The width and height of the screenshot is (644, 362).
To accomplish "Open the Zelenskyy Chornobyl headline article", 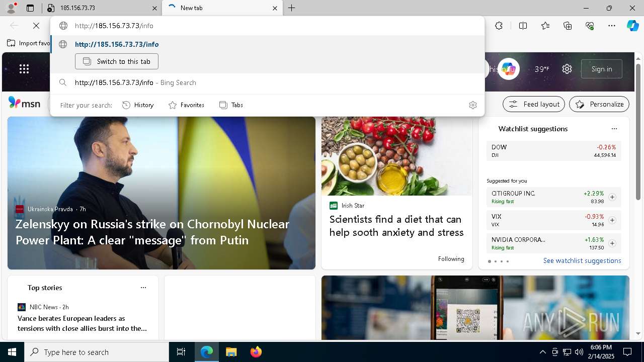I will coord(152,232).
